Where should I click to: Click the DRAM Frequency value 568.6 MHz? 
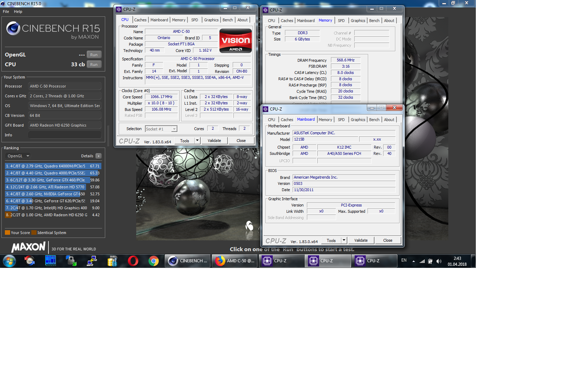click(x=346, y=60)
